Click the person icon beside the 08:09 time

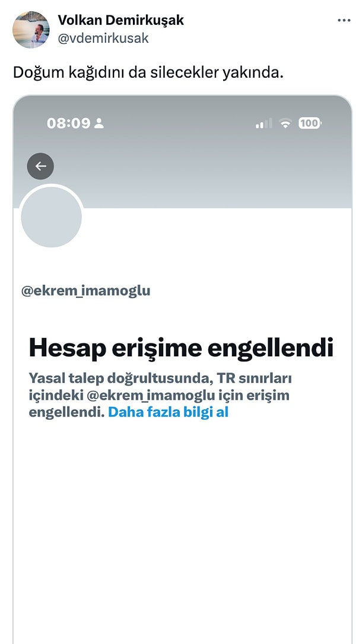(98, 123)
